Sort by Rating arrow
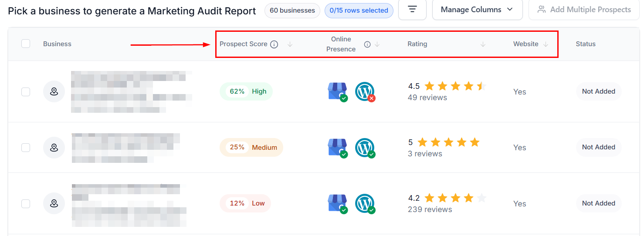Viewport: 644px width, 236px height. [483, 44]
